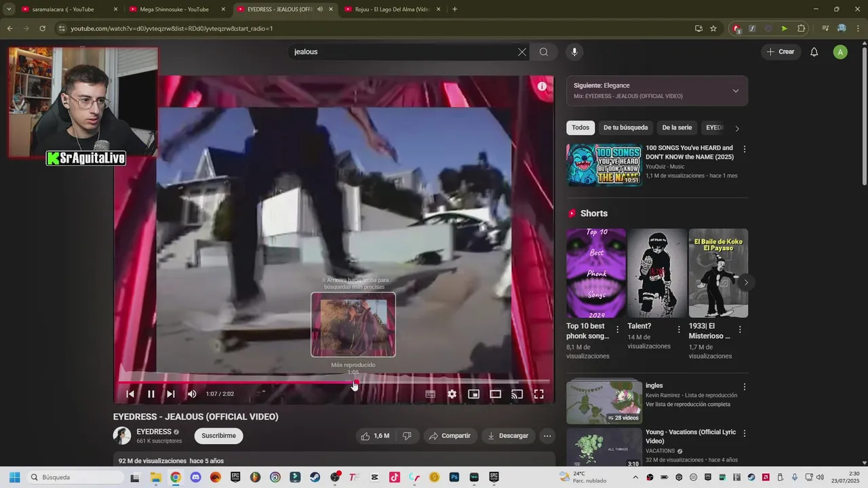
Task: Select the 'De la serie' chip
Action: click(677, 127)
